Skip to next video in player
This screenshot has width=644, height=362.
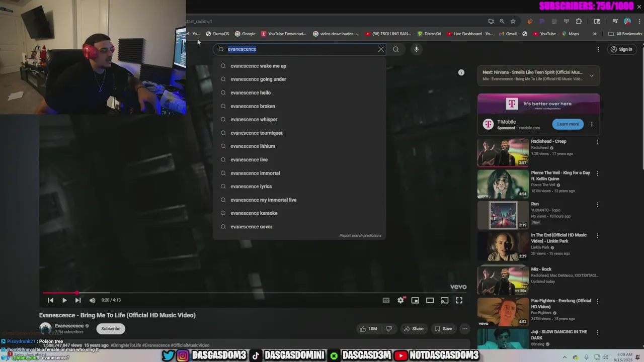click(78, 300)
